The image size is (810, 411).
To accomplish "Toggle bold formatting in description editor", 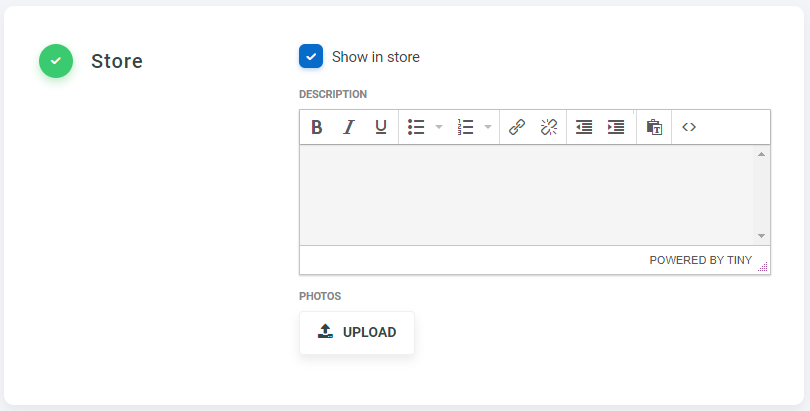I will click(316, 127).
